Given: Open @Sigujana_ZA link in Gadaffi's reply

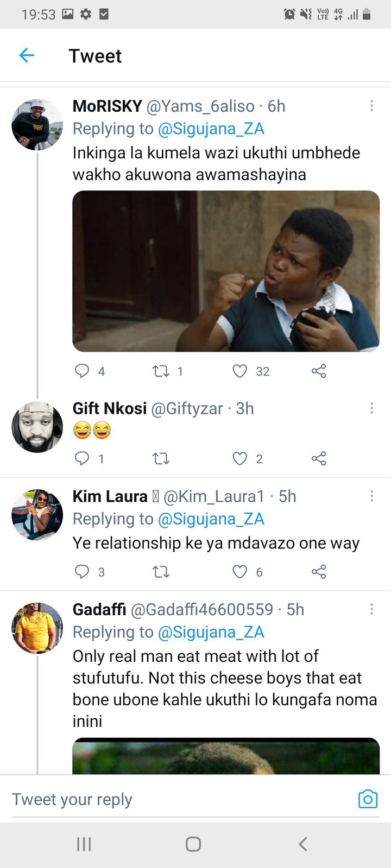Looking at the screenshot, I should (211, 633).
